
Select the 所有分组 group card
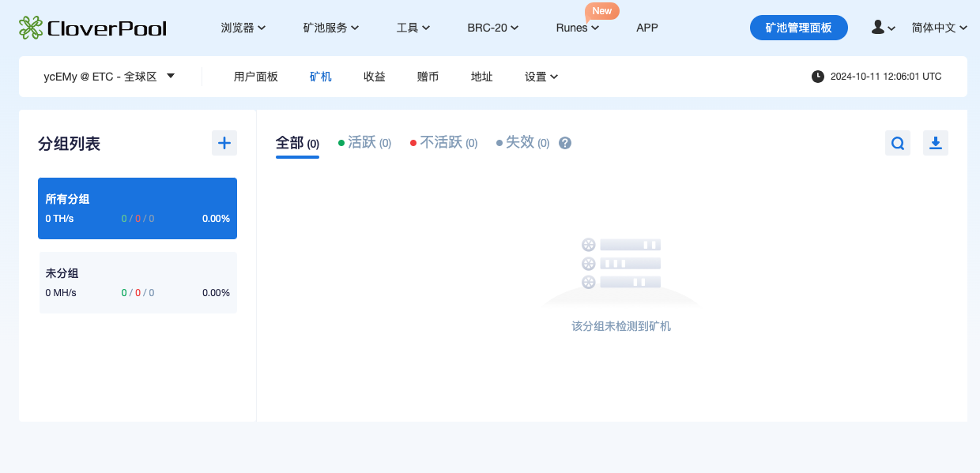(138, 208)
